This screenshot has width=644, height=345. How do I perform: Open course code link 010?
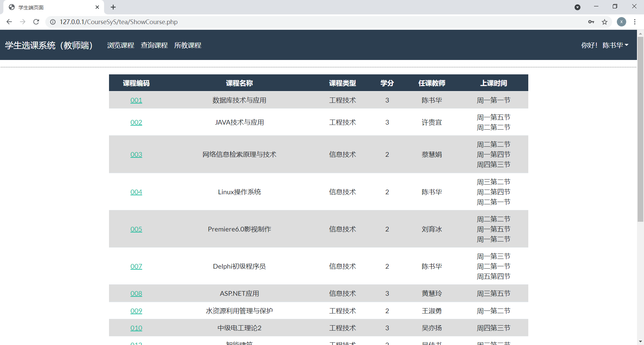[x=136, y=328]
